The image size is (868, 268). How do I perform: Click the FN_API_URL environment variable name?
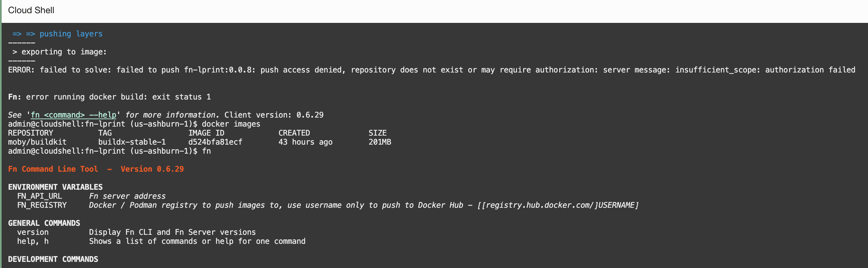tap(39, 196)
